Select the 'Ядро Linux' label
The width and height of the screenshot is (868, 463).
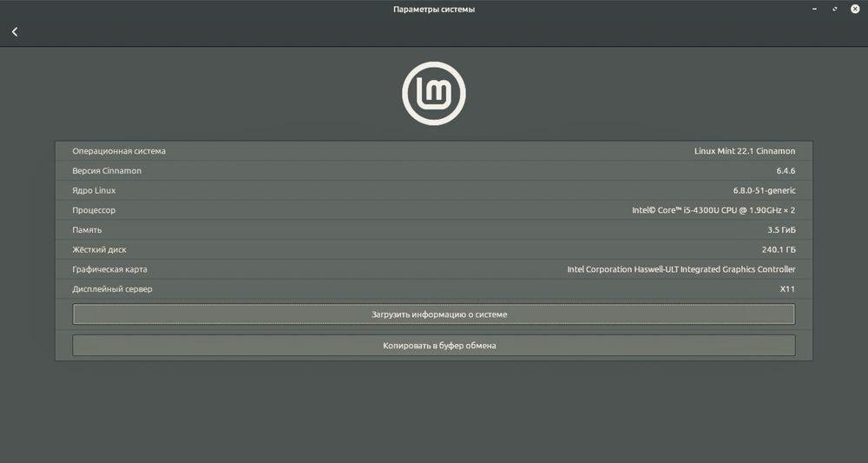94,190
